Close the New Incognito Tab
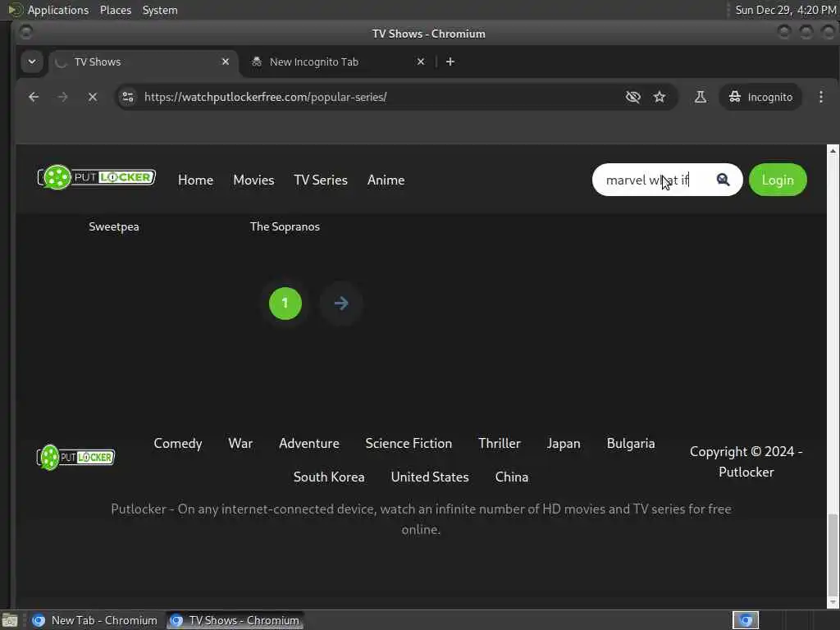This screenshot has width=840, height=630. click(x=421, y=62)
